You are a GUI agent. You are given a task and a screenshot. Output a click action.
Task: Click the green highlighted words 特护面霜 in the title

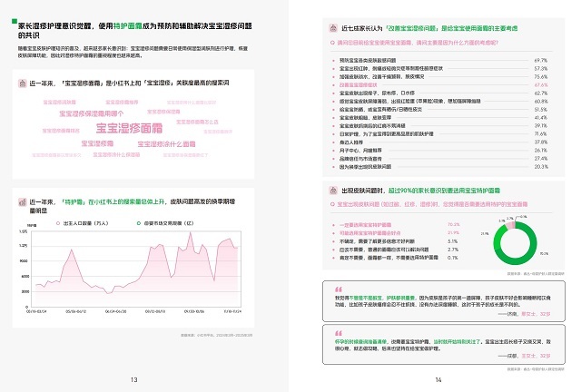click(127, 26)
